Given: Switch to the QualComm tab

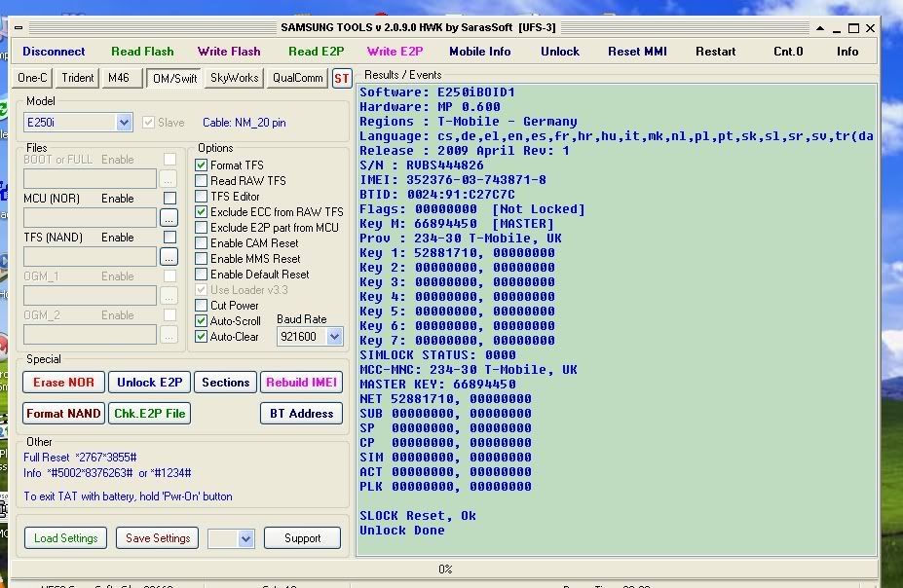Looking at the screenshot, I should 297,78.
